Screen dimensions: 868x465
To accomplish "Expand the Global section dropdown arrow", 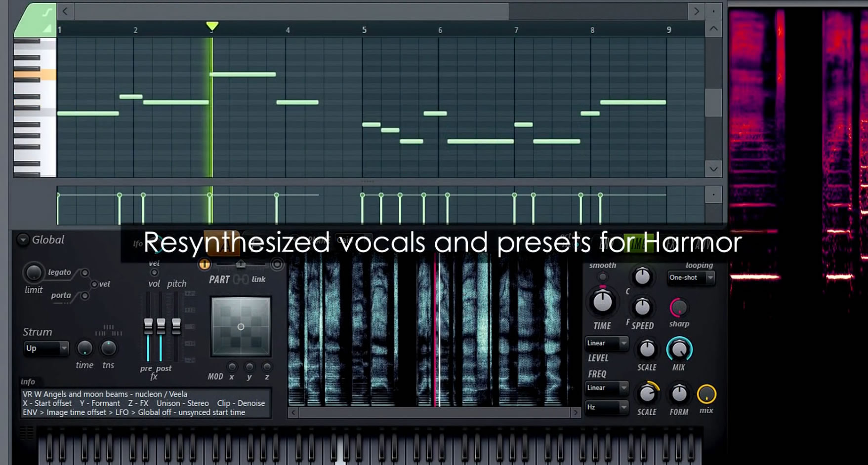I will coord(23,240).
